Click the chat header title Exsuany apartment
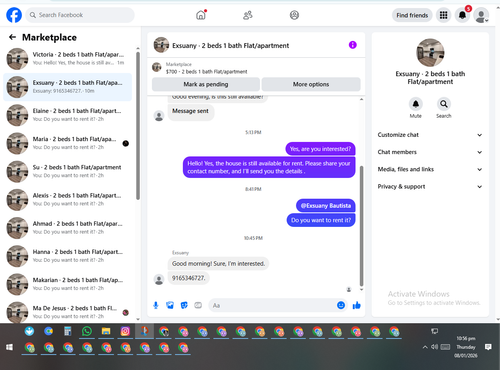The image size is (500, 370). point(231,46)
